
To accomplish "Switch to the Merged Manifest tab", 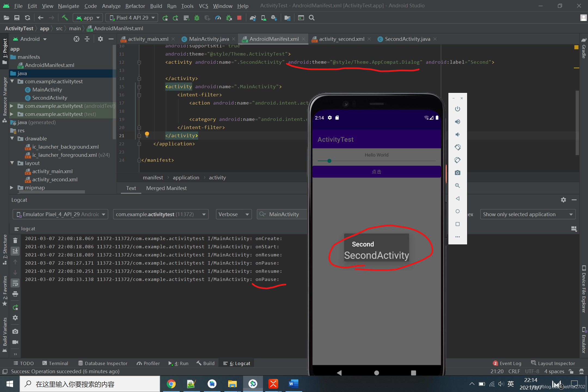I will tap(166, 188).
